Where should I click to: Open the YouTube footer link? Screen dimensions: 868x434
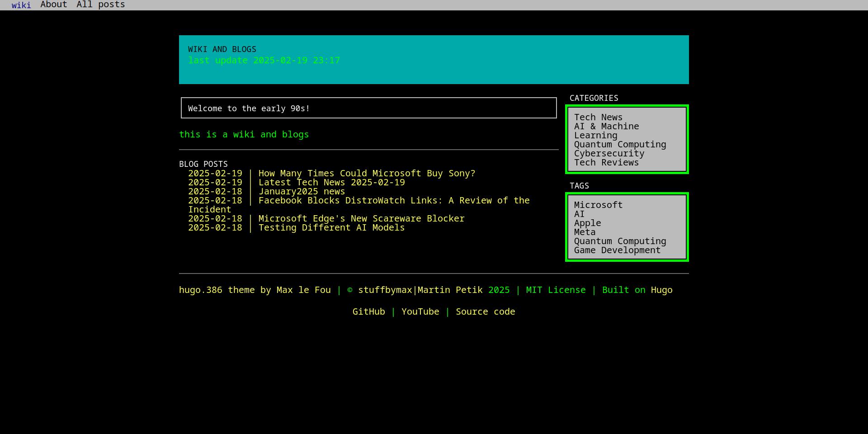tap(420, 311)
